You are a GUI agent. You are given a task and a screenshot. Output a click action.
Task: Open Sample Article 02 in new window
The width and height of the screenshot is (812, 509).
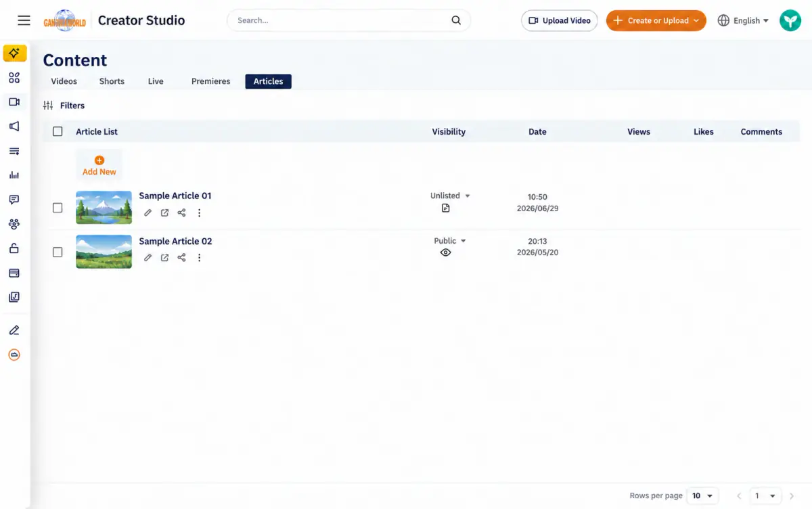tap(164, 257)
